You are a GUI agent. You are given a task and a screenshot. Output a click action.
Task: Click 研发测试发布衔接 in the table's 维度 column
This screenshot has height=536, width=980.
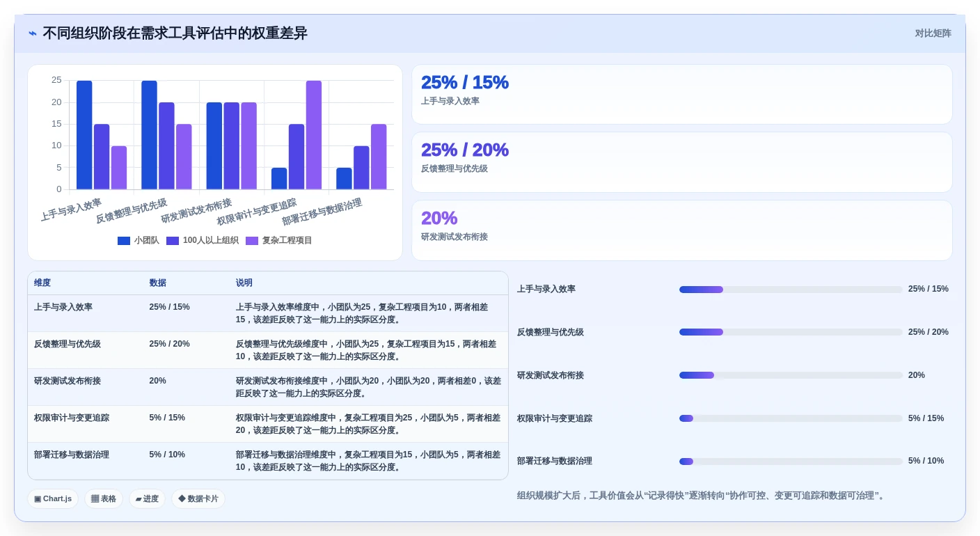(68, 381)
